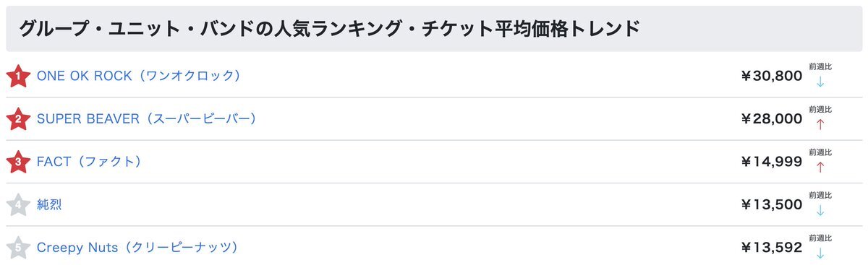Click the ¥13,592 average price

click(772, 248)
